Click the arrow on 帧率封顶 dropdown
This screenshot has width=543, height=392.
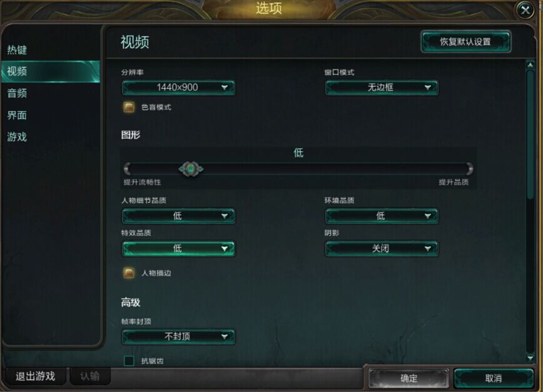(225, 336)
